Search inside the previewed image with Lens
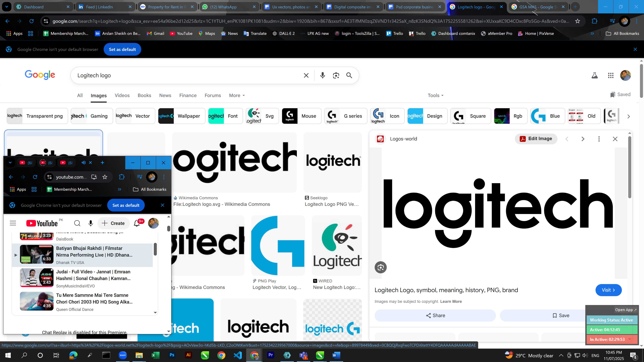Image resolution: width=644 pixels, height=362 pixels. point(381,268)
